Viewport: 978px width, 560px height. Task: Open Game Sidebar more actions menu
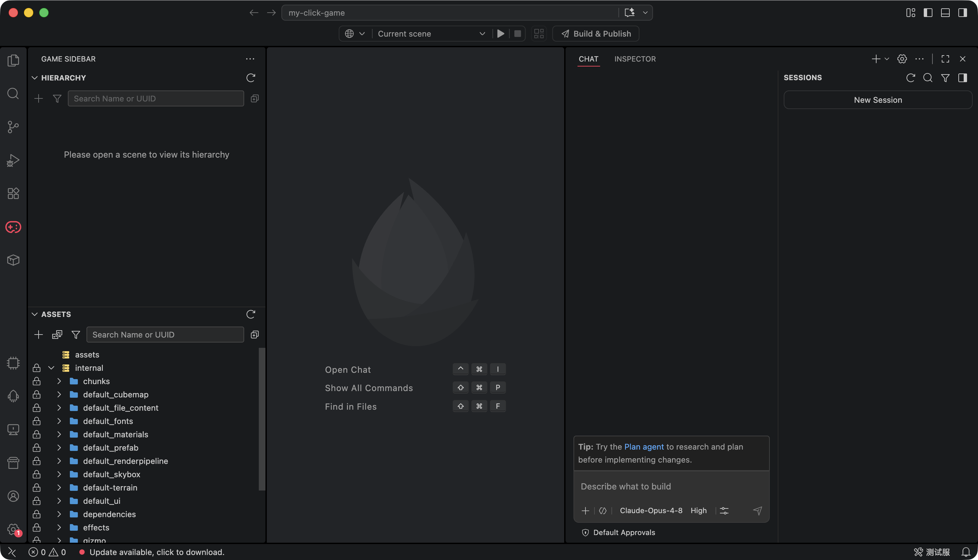coord(250,59)
